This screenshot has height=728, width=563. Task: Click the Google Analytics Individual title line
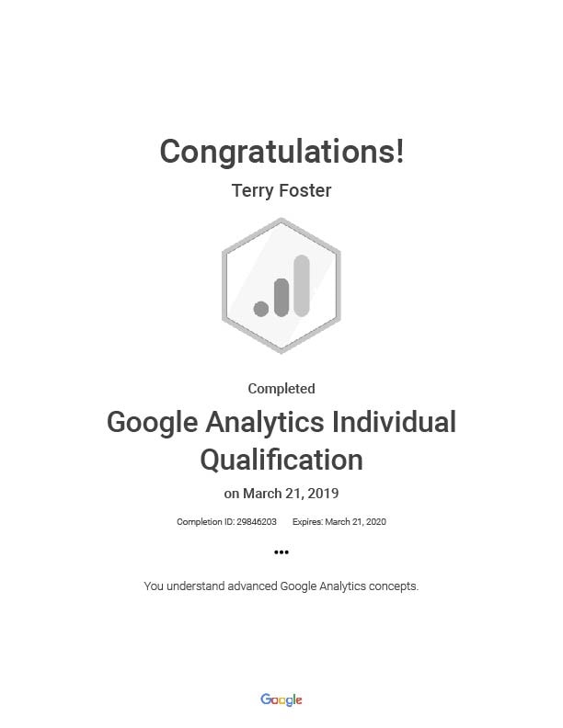pyautogui.click(x=281, y=423)
